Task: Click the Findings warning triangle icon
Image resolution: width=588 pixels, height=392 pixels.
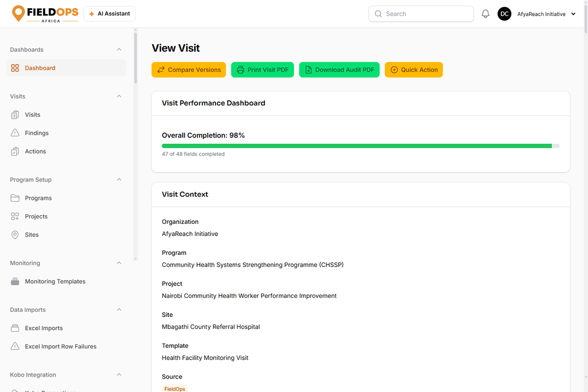Action: [x=15, y=133]
